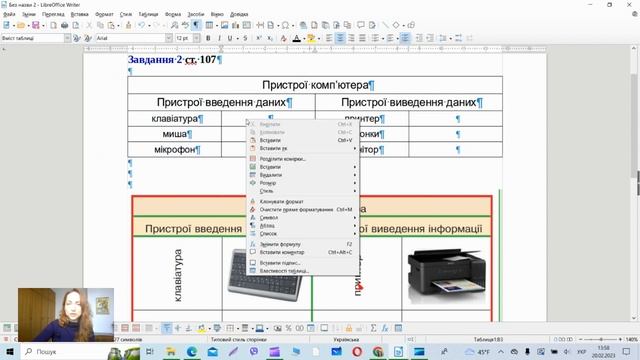The width and height of the screenshot is (640, 360).
Task: Expand the 'Розмір' submenu
Action: tap(303, 183)
